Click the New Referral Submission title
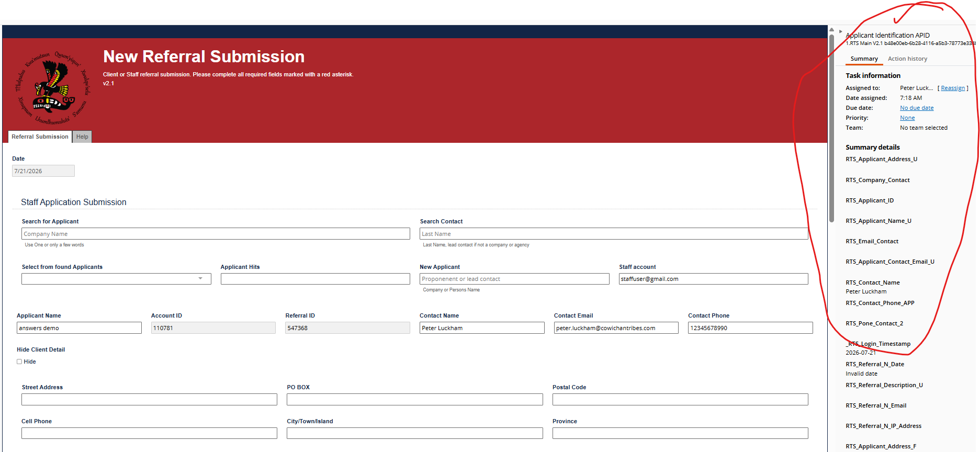This screenshot has width=980, height=452. [x=204, y=56]
